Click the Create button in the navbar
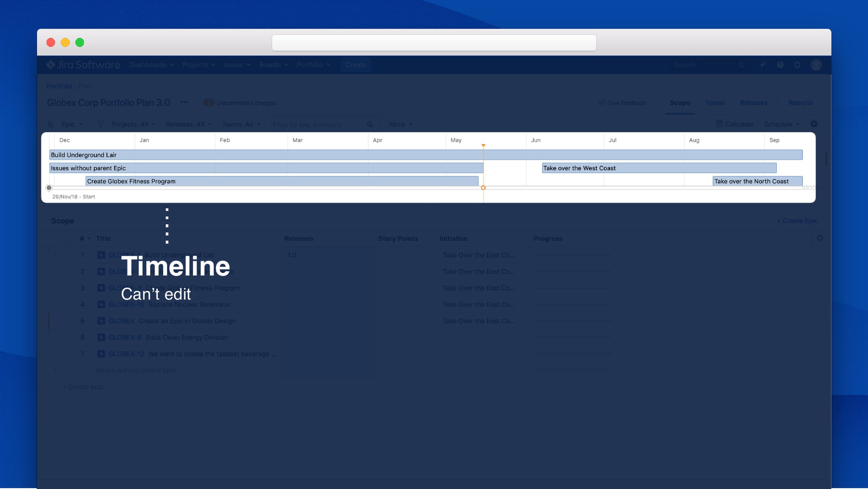Screen dimensions: 868x489 (x=356, y=65)
